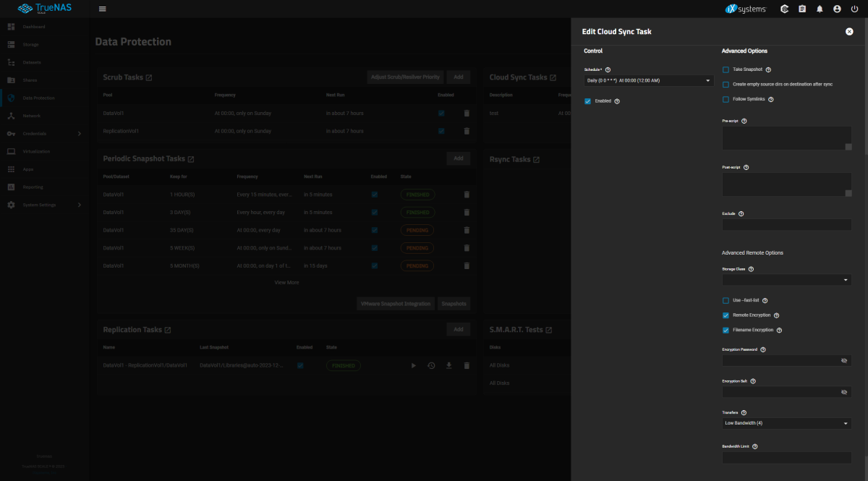
Task: Toggle the Enabled checkbox under Control
Action: coord(588,101)
